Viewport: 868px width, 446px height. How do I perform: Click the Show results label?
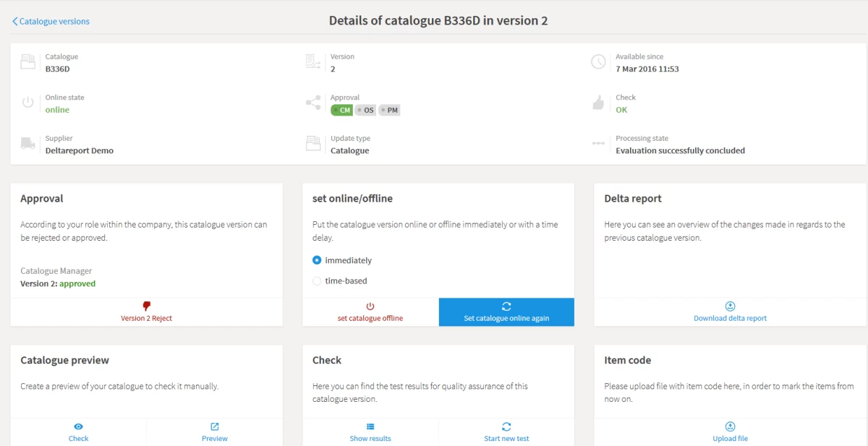(x=370, y=439)
